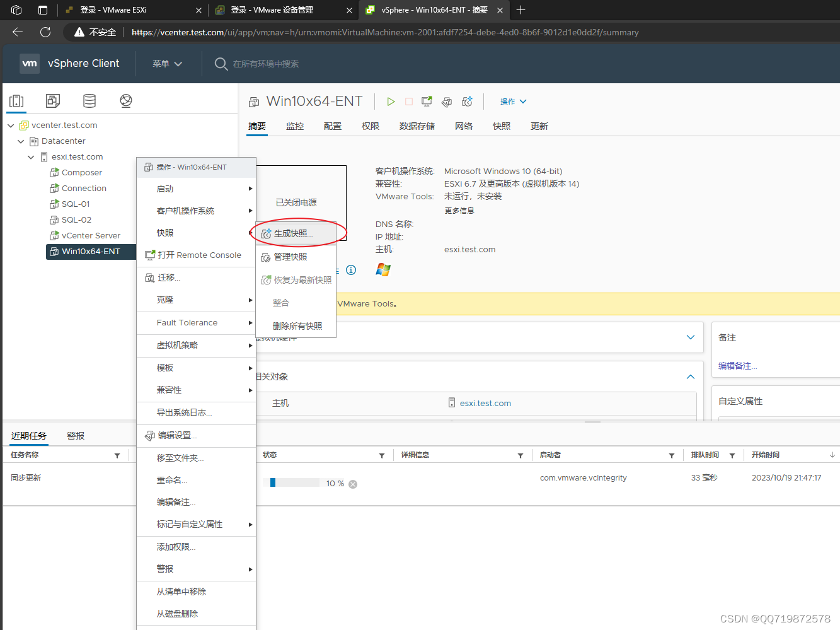This screenshot has height=630, width=840.
Task: Open the Networking view icon
Action: [x=126, y=101]
